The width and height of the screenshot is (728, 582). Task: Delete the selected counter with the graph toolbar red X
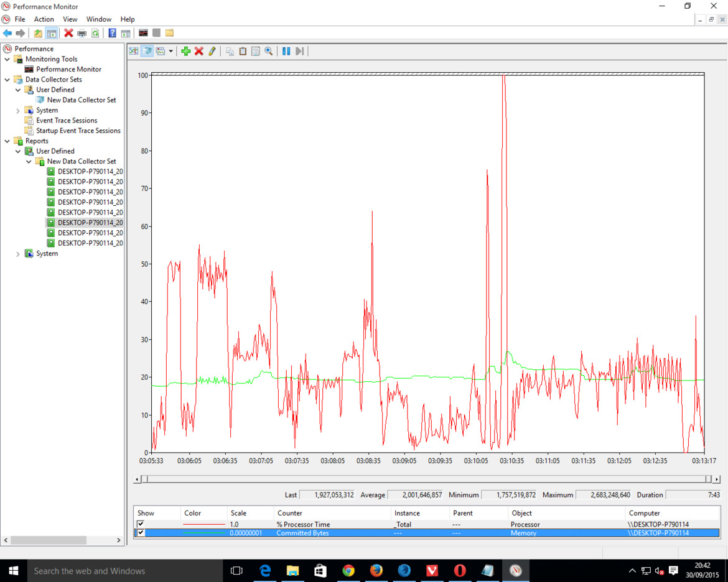click(x=198, y=51)
